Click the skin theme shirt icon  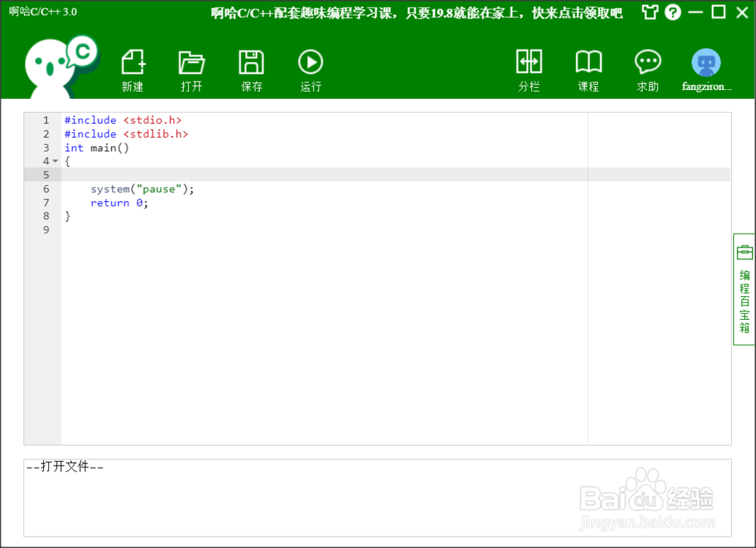click(x=650, y=12)
